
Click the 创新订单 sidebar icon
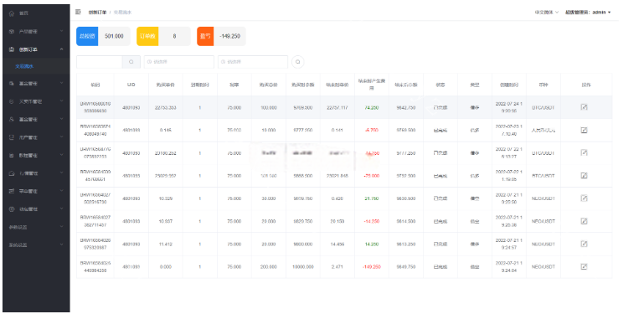coord(11,49)
